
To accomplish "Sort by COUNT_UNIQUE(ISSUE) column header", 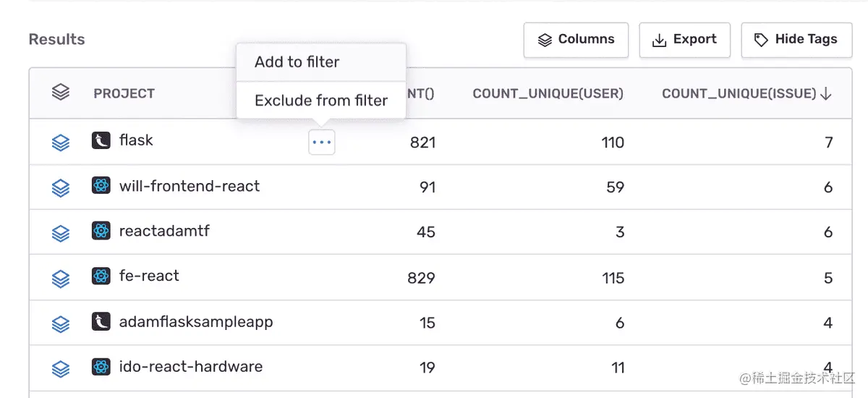I will click(x=746, y=93).
